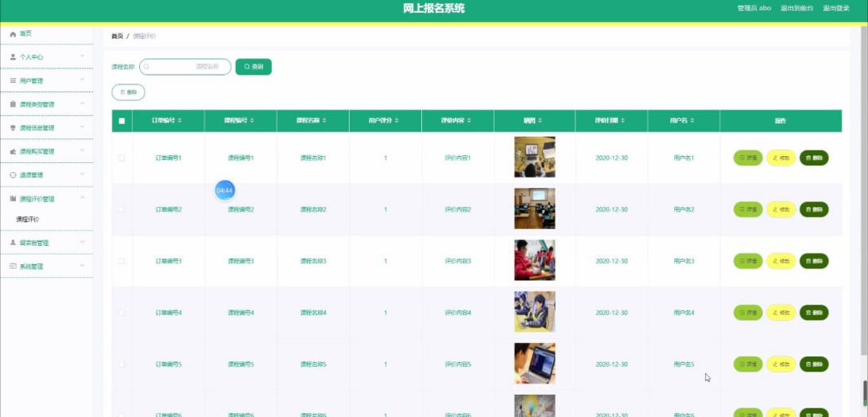The width and height of the screenshot is (868, 417).
Task: Click the list icon beside 用户管理
Action: (13, 81)
